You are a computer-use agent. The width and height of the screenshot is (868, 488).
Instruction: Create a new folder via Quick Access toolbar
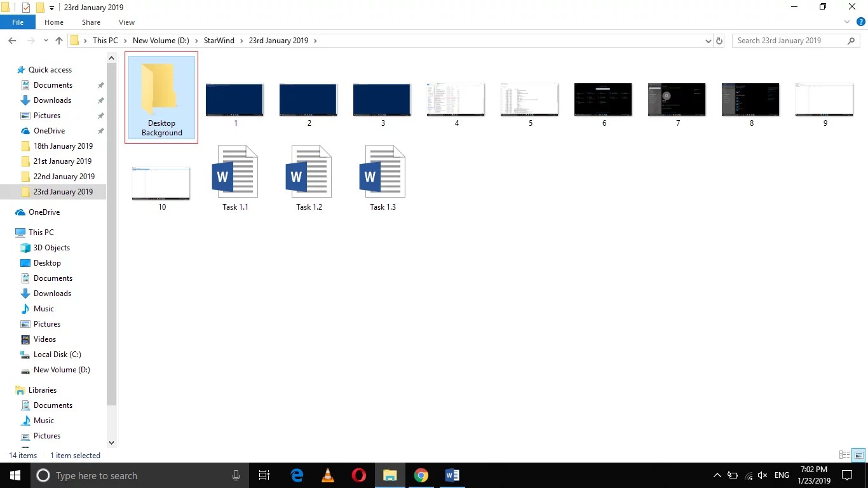(40, 7)
